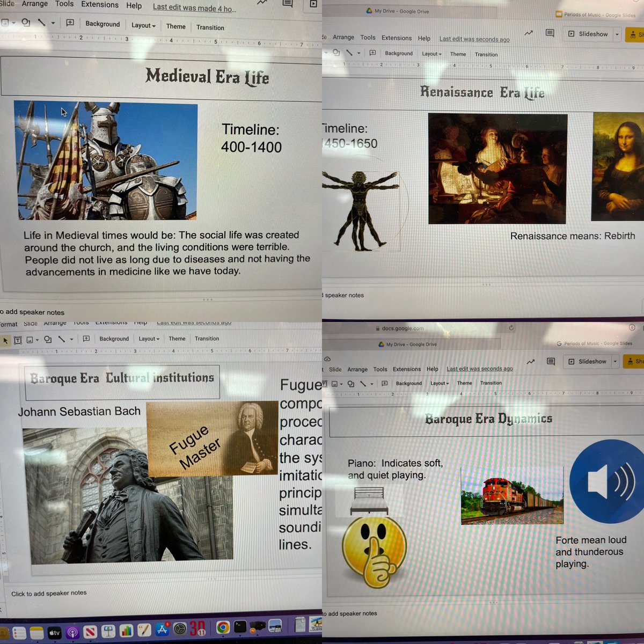Open the Layout dropdown
This screenshot has height=644, width=644.
click(x=149, y=339)
